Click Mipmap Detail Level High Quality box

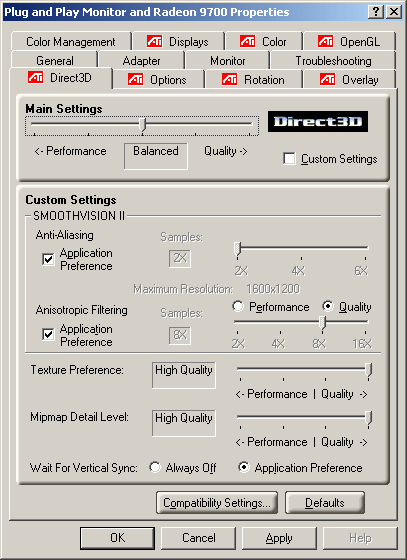[x=184, y=423]
